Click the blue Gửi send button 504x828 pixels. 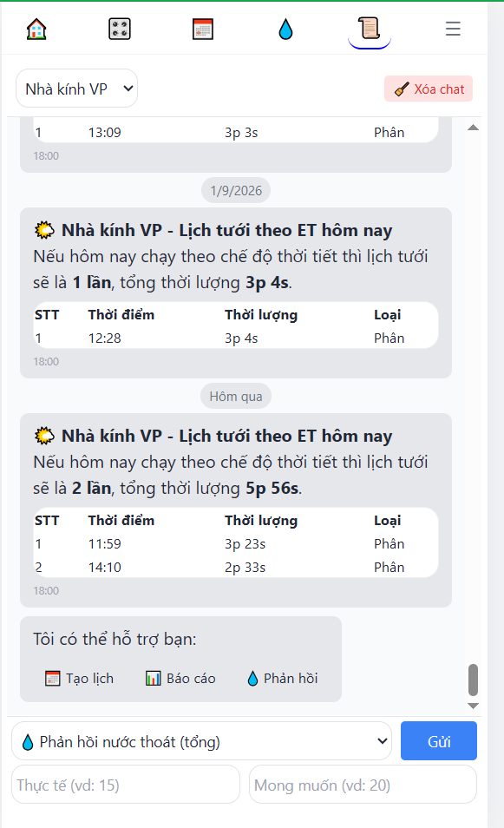coord(439,741)
